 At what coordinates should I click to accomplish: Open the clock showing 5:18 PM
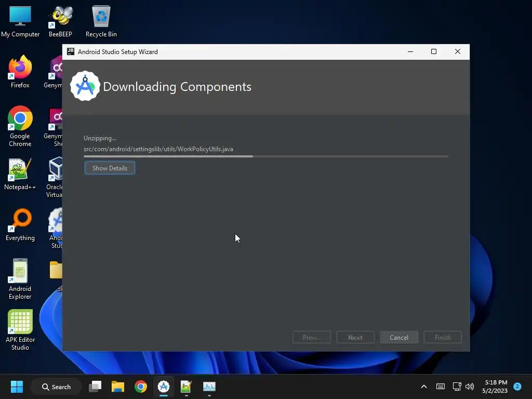click(495, 387)
